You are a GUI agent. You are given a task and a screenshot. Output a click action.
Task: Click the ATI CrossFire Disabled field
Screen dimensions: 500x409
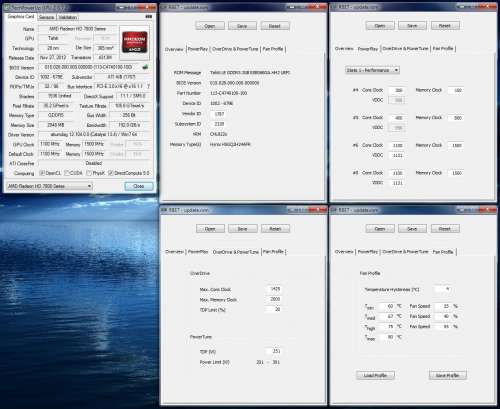click(x=94, y=163)
